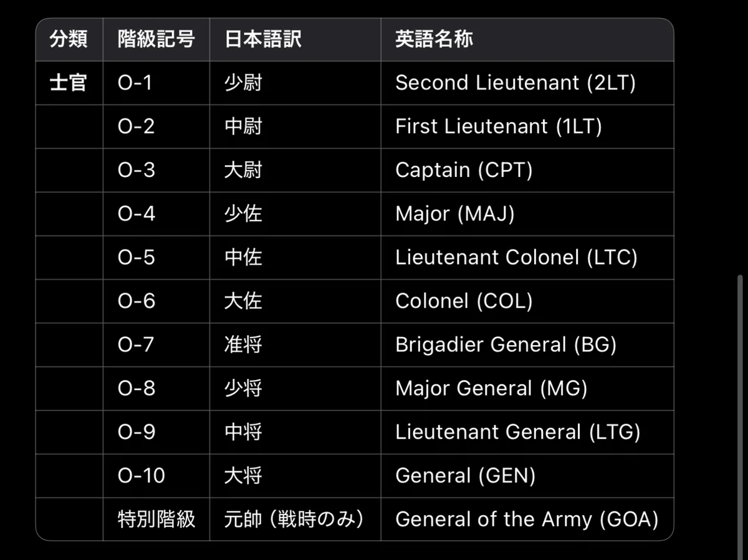Select the Brigadier General (BG) cell
Viewport: 748px width, 560px height.
(527, 344)
